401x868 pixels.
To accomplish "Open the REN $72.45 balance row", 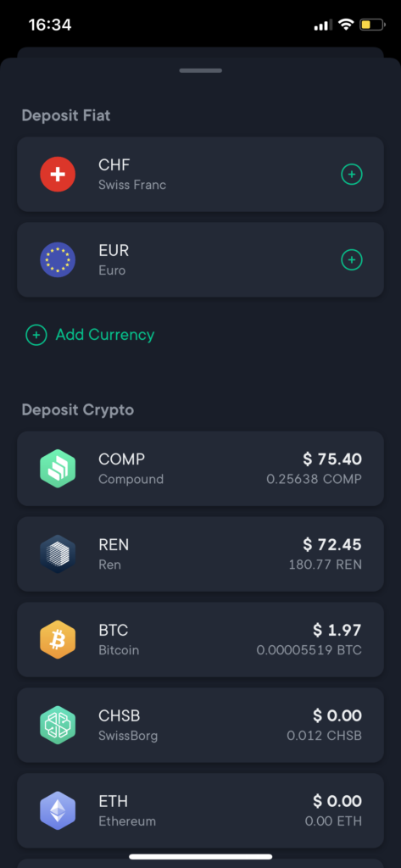I will click(200, 554).
